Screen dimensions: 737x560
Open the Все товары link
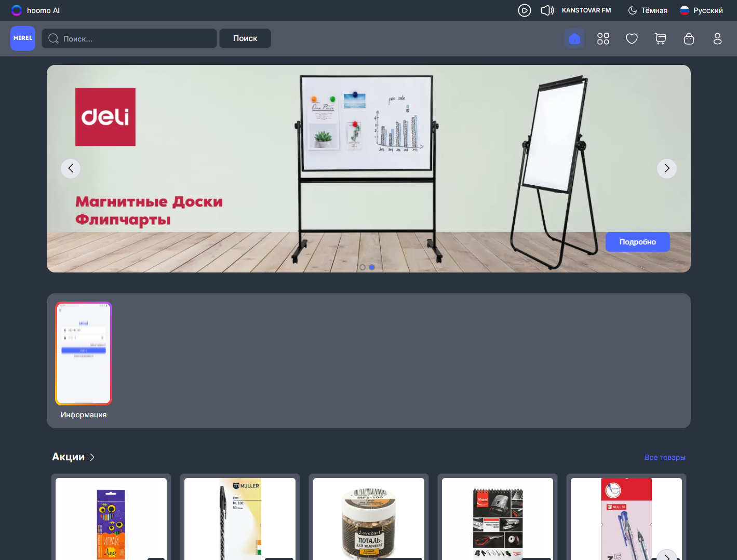tap(665, 457)
